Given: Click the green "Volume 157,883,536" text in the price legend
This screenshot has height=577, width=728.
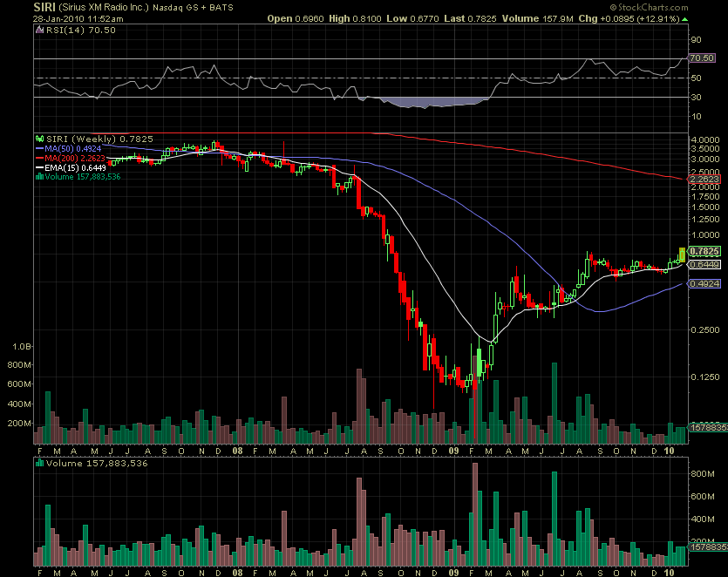Looking at the screenshot, I should (x=83, y=177).
